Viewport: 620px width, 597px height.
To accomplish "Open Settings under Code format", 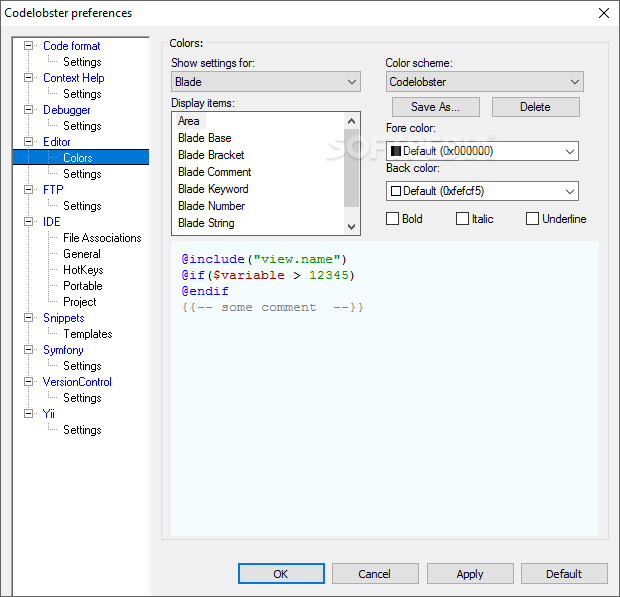I will click(82, 62).
